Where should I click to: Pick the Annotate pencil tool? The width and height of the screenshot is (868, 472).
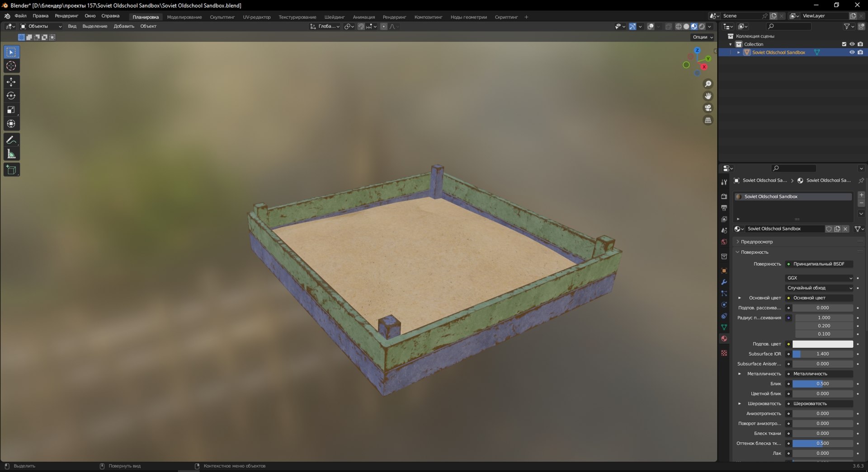click(x=11, y=140)
